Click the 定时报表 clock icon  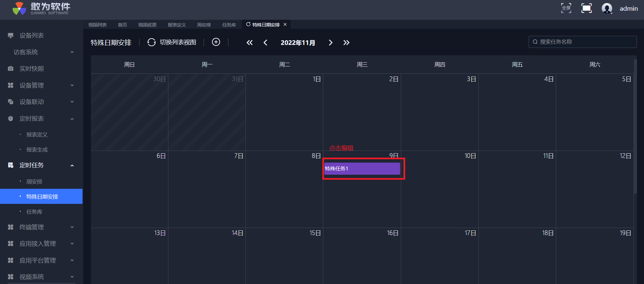[11, 119]
